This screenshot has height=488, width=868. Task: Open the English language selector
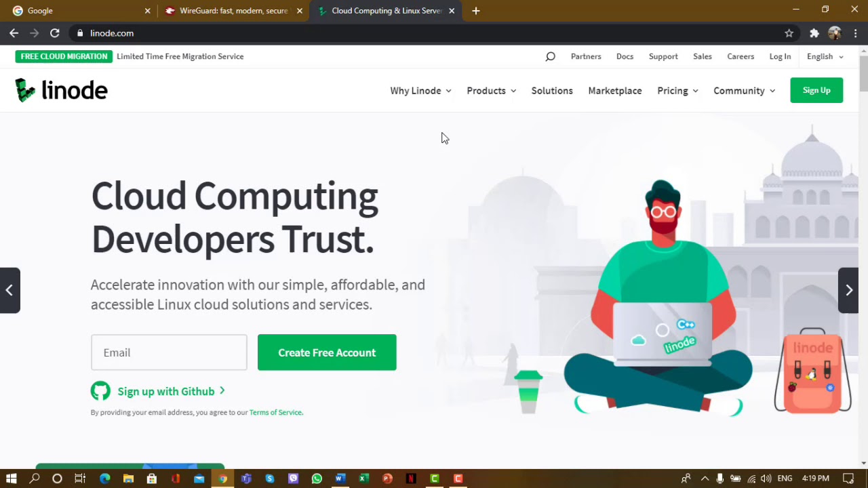pos(825,56)
